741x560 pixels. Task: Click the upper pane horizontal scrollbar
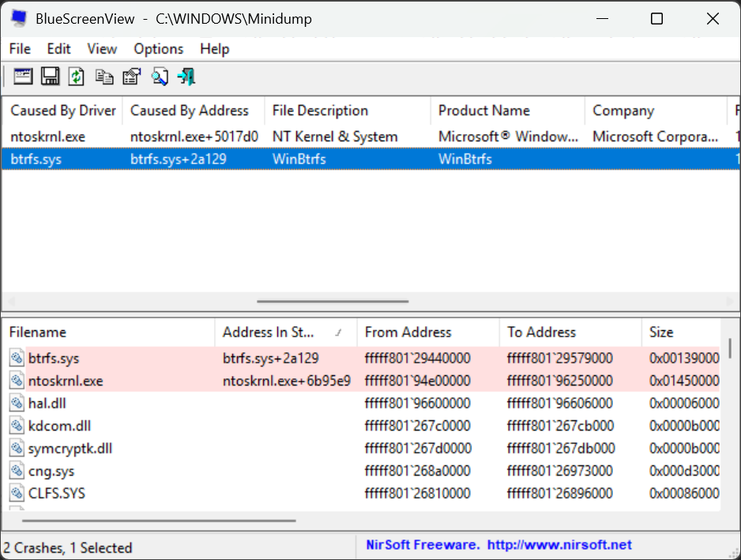[x=333, y=301]
